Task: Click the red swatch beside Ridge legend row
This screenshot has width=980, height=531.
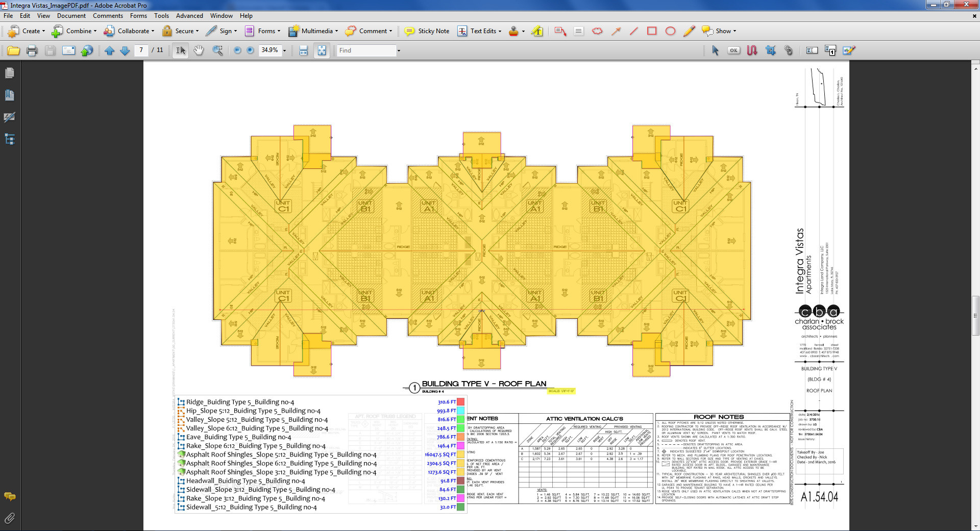Action: pyautogui.click(x=461, y=402)
